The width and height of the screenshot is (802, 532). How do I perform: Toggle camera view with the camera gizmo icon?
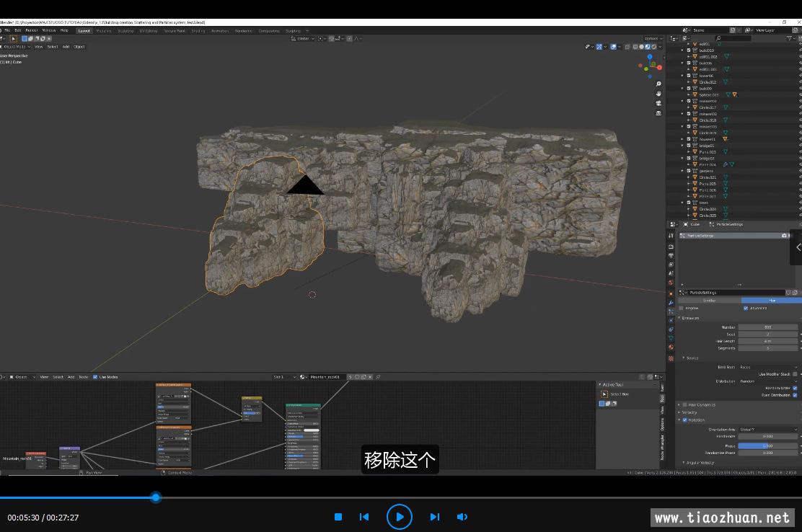[x=658, y=103]
